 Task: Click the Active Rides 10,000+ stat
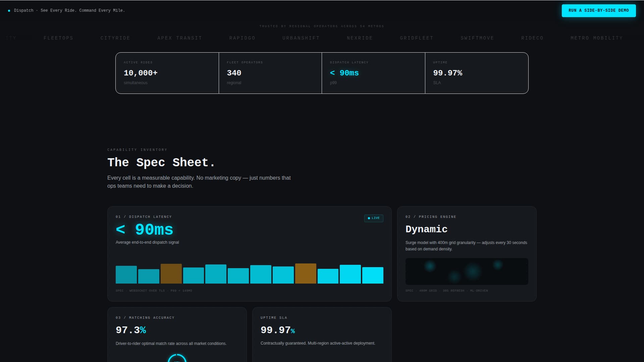pyautogui.click(x=167, y=73)
